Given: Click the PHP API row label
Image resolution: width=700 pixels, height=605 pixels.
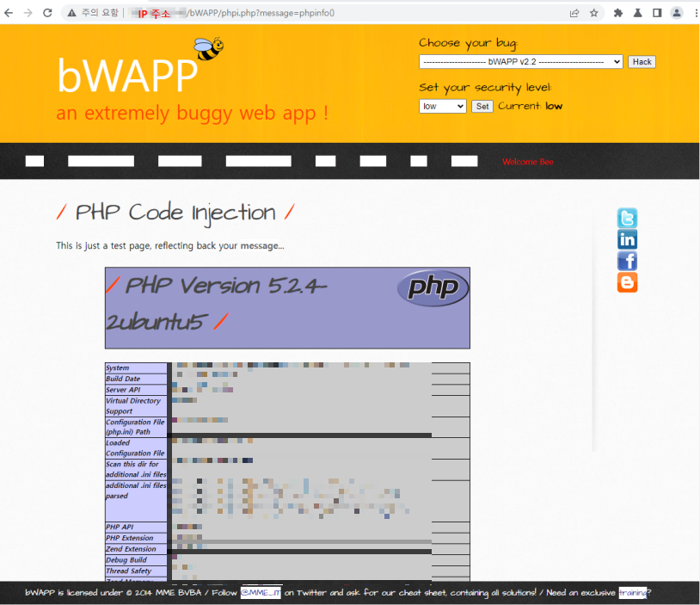Looking at the screenshot, I should (120, 527).
